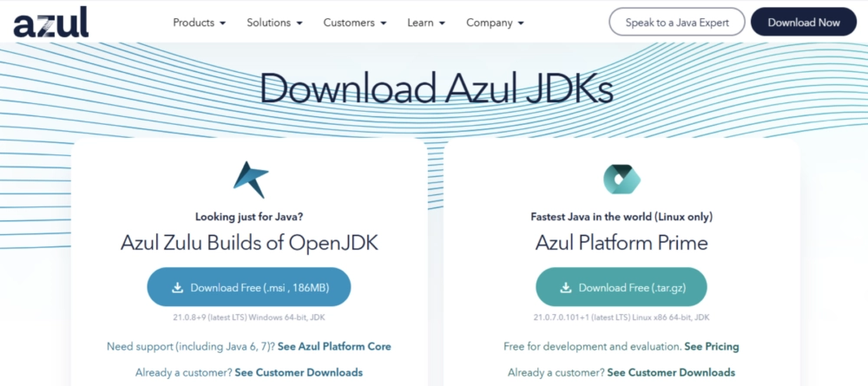Image resolution: width=868 pixels, height=386 pixels.
Task: Expand the Products dropdown arrow
Action: [x=222, y=23]
